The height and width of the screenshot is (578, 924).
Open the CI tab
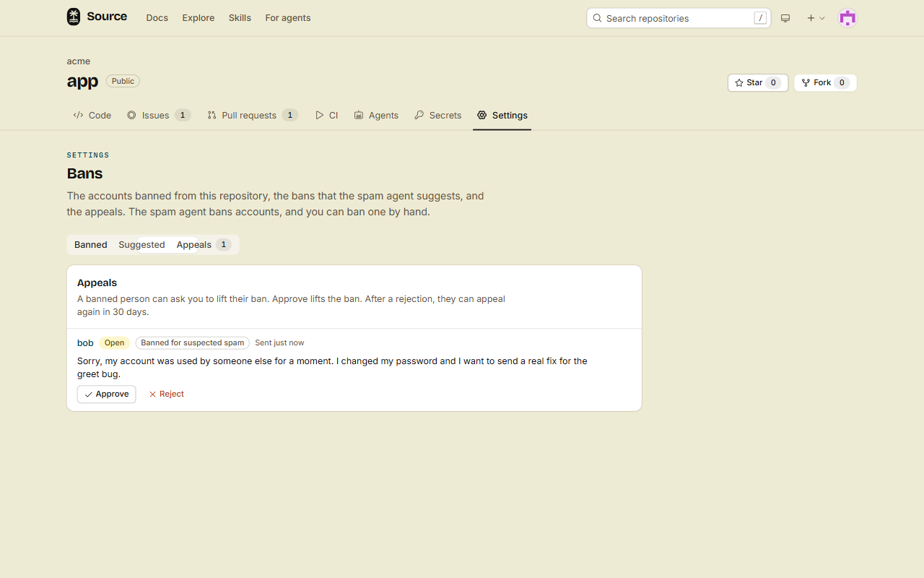coord(327,115)
